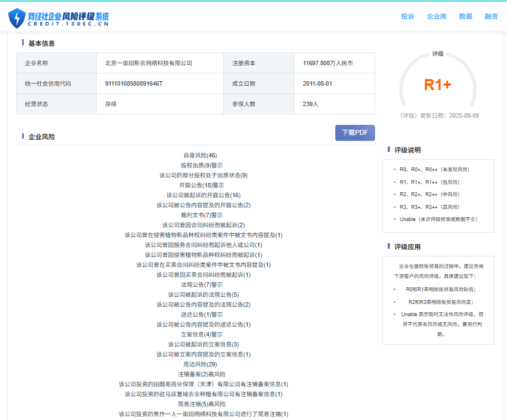Click the blue shield lightning logo icon
The height and width of the screenshot is (420, 507).
tap(17, 18)
